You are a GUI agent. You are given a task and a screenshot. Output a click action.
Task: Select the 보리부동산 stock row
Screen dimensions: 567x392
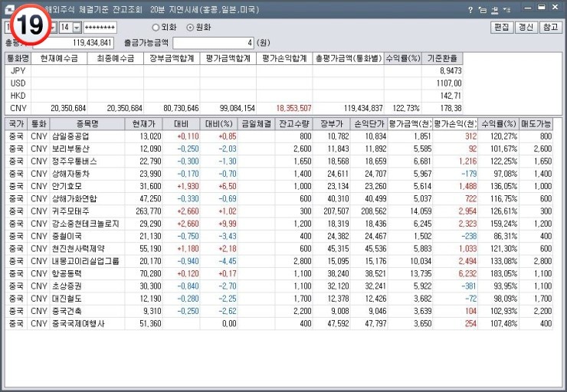coord(279,149)
